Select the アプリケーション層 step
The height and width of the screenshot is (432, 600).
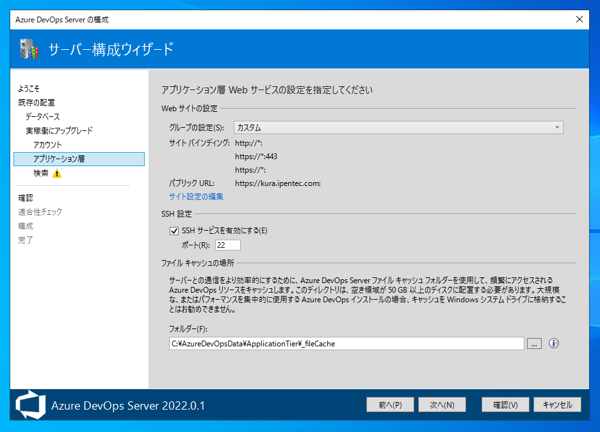click(x=79, y=159)
